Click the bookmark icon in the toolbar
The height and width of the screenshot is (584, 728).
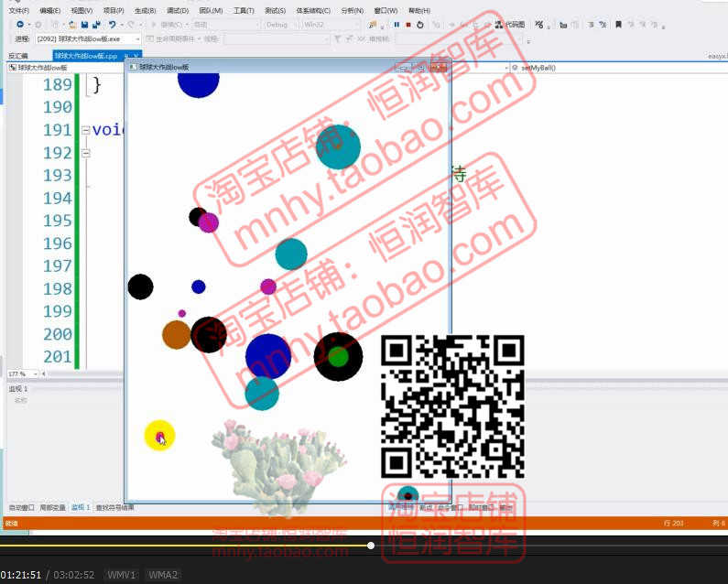tap(618, 25)
